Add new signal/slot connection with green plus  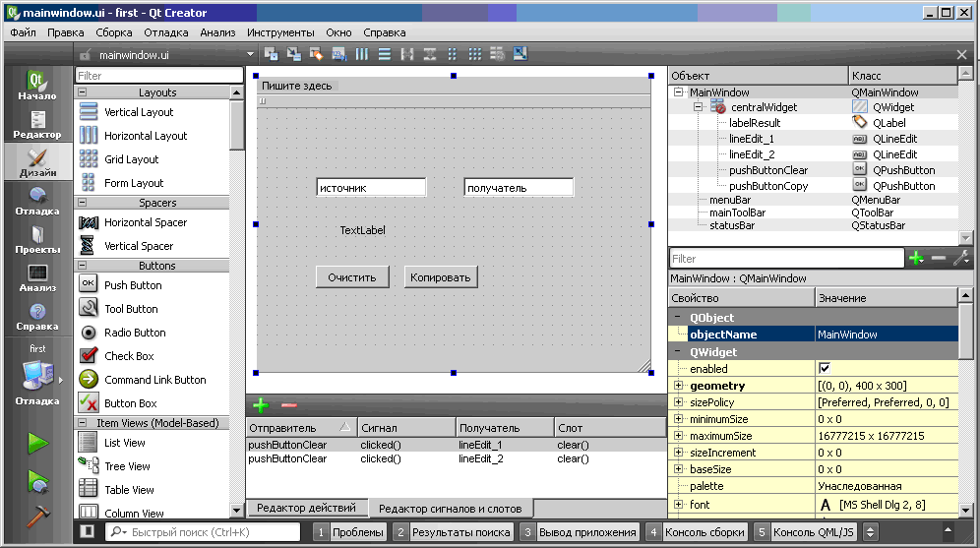(261, 405)
